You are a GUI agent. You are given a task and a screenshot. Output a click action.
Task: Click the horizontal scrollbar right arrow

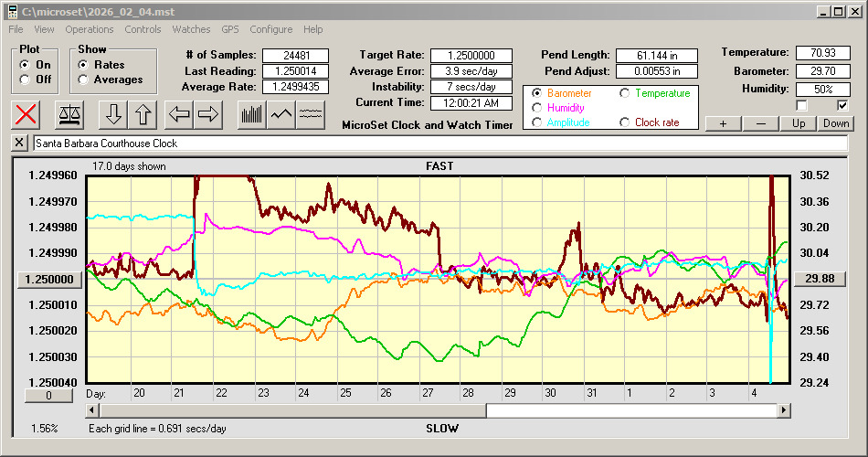(783, 411)
